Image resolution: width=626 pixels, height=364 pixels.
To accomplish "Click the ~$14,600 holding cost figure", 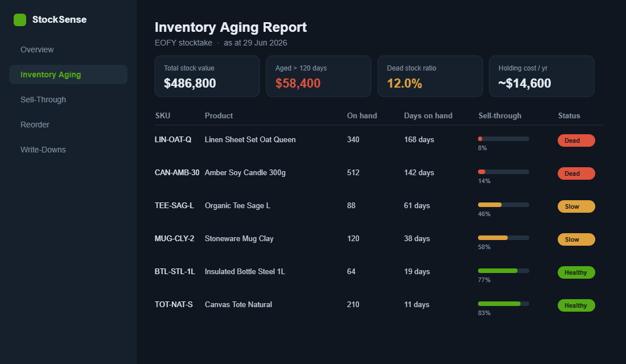I will tap(525, 83).
